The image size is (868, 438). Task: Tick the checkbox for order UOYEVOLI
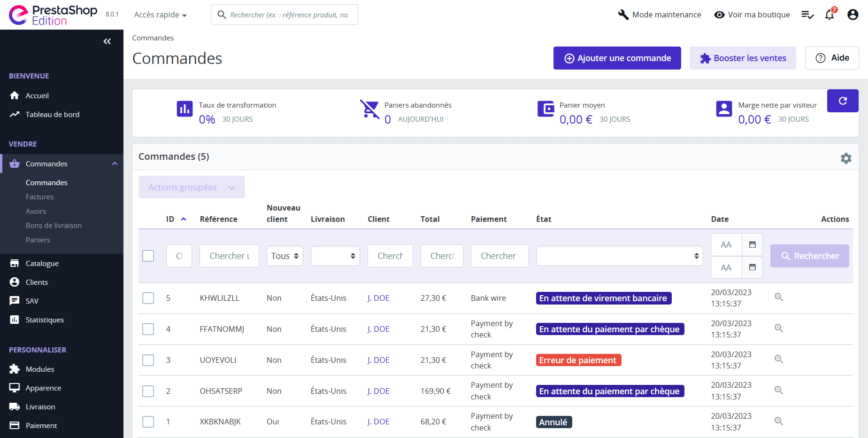[x=148, y=360]
